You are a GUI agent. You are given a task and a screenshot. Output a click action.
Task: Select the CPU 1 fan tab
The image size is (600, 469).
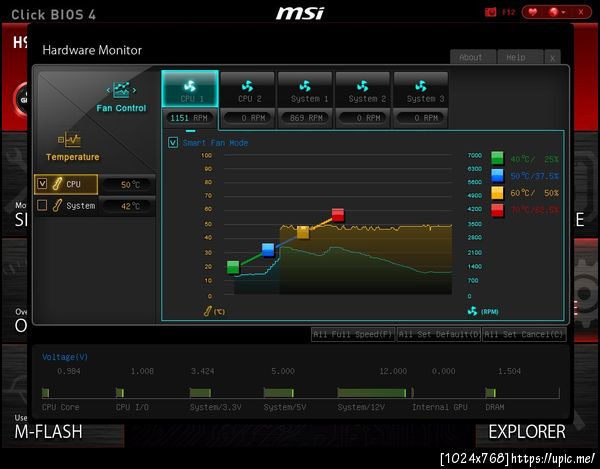190,89
